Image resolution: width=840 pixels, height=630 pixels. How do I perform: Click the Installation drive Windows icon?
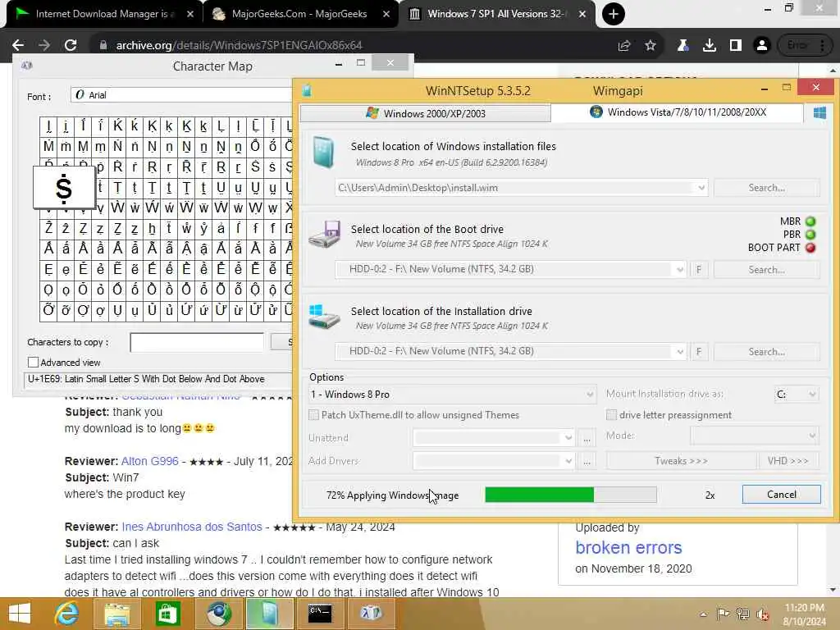click(324, 317)
